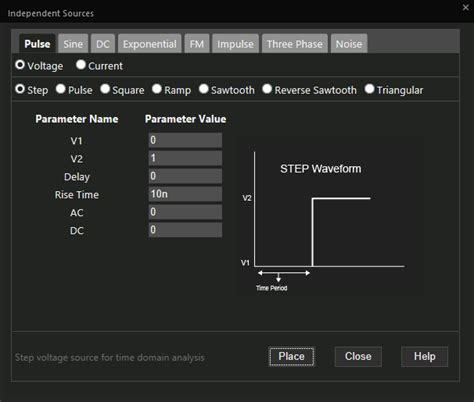The image size is (474, 402).
Task: Click the Independent Sources window title
Action: click(51, 13)
